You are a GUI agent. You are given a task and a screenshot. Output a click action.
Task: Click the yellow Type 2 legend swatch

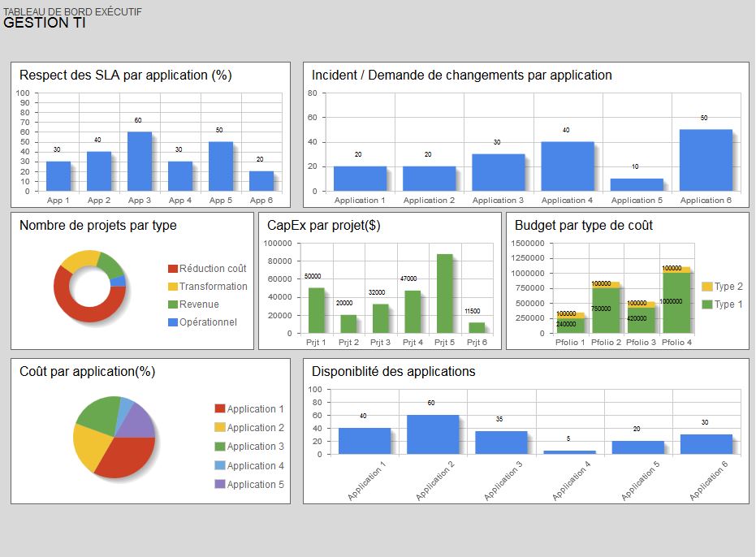[707, 287]
